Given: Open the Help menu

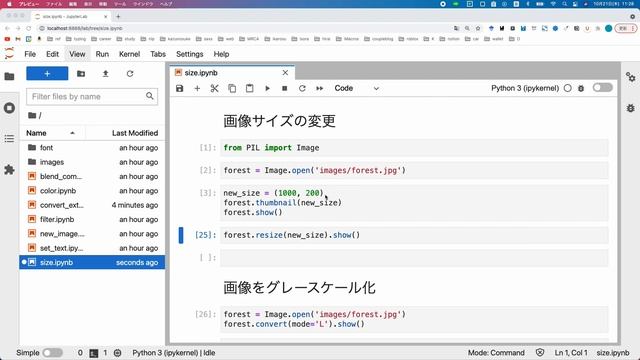Looking at the screenshot, I should pyautogui.click(x=221, y=54).
